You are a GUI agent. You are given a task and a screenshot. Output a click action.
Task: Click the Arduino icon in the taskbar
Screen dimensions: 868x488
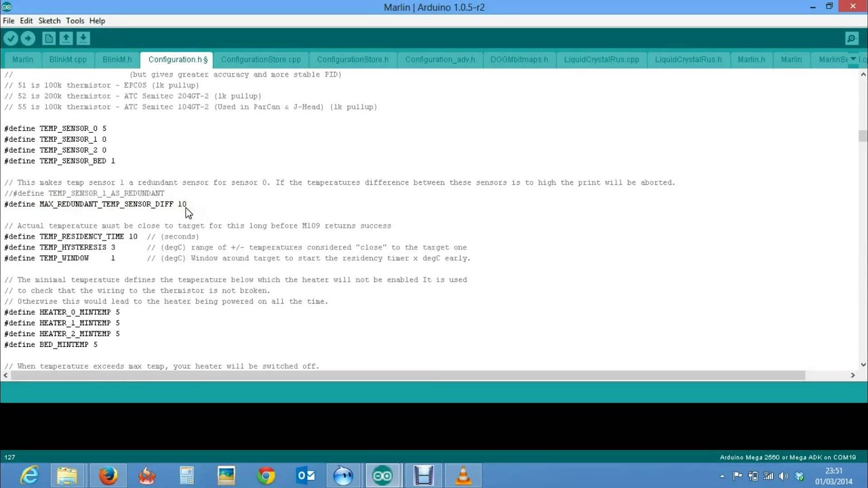pyautogui.click(x=382, y=476)
